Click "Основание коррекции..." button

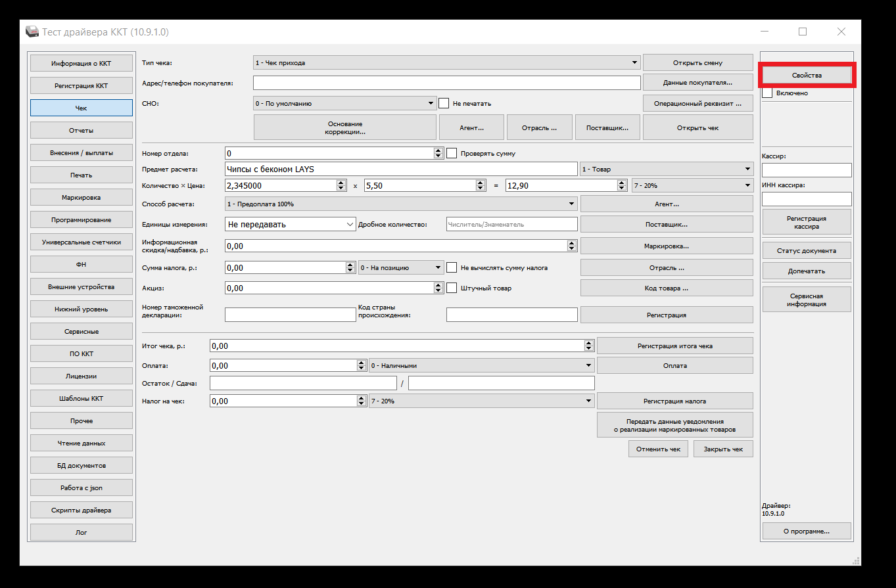pos(345,128)
